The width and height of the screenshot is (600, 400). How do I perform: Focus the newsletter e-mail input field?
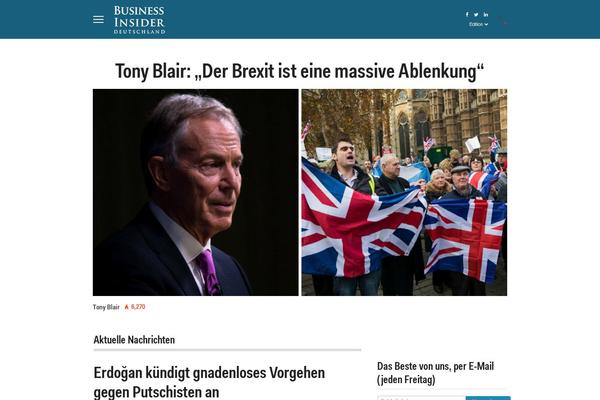pos(421,398)
